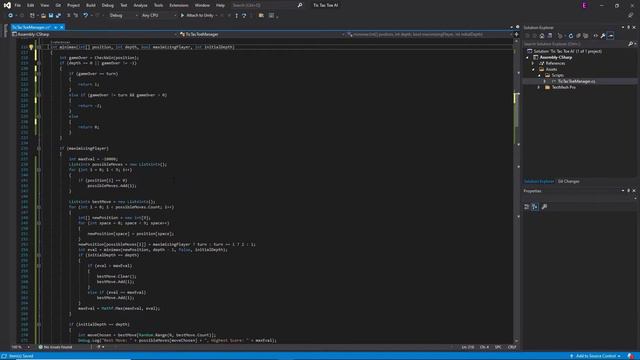
Task: Click Switch Views icon in Solution Explorer
Action: (550, 36)
